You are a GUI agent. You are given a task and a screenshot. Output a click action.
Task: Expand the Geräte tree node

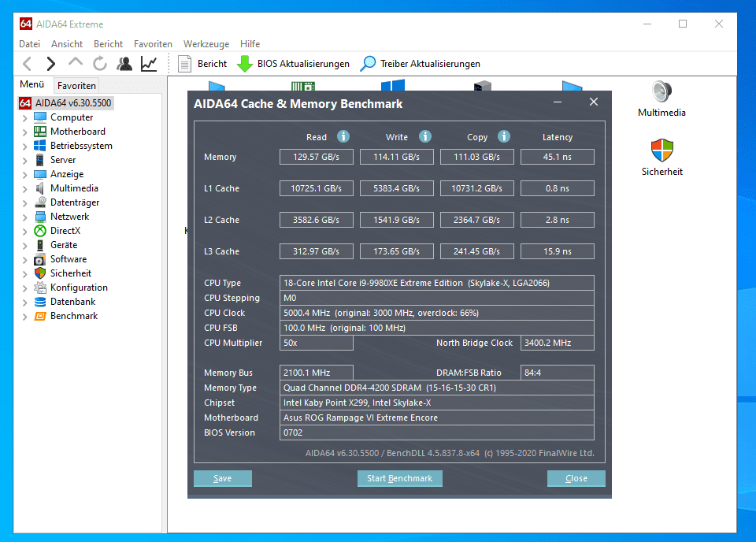pyautogui.click(x=25, y=246)
